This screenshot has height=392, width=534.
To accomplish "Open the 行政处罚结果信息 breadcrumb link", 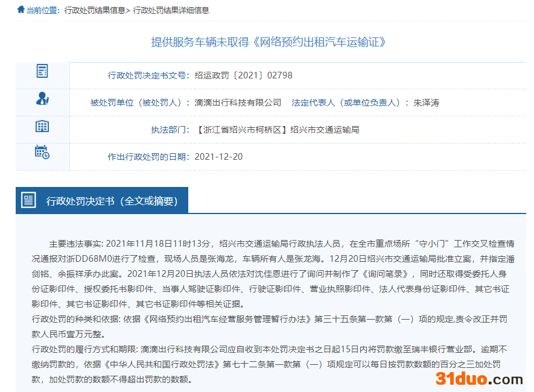I will point(95,10).
